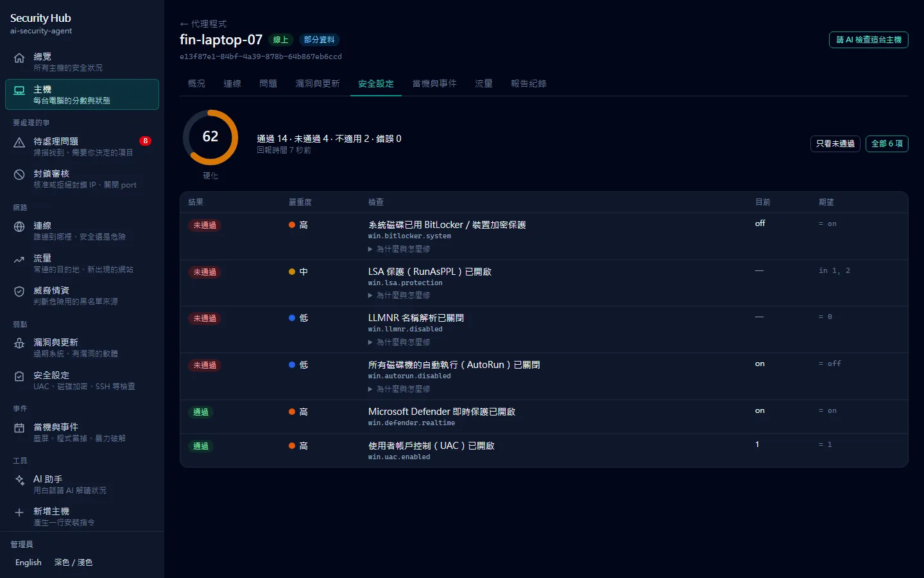Click the 當機與事件 calendar icon
The height and width of the screenshot is (578, 924).
click(x=19, y=428)
